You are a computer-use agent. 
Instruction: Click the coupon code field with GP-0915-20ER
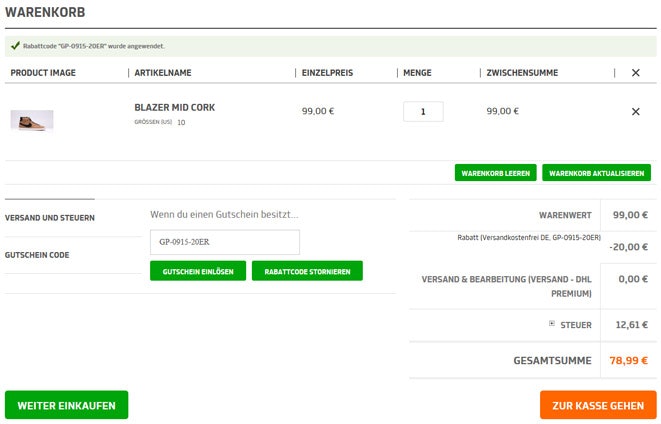(224, 242)
